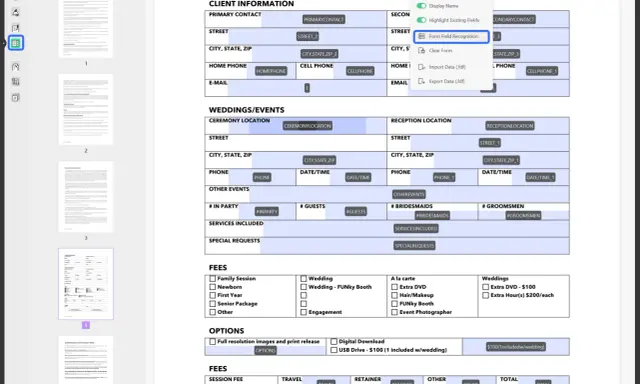Open the sidebar tool icon just below the green form icon
Image resolution: width=640 pixels, height=384 pixels.
tap(16, 66)
